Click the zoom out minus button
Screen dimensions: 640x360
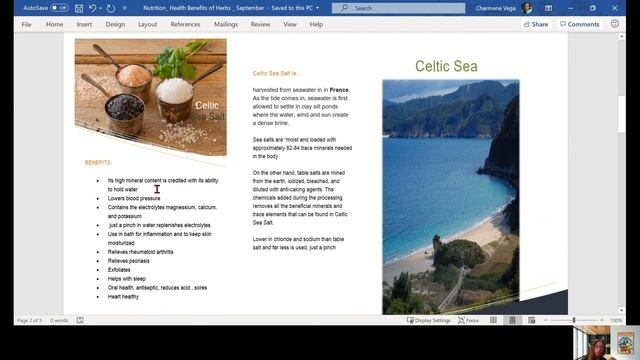coord(546,320)
